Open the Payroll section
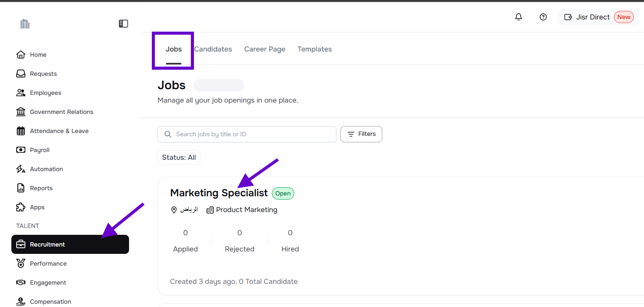This screenshot has width=644, height=307. (x=39, y=150)
